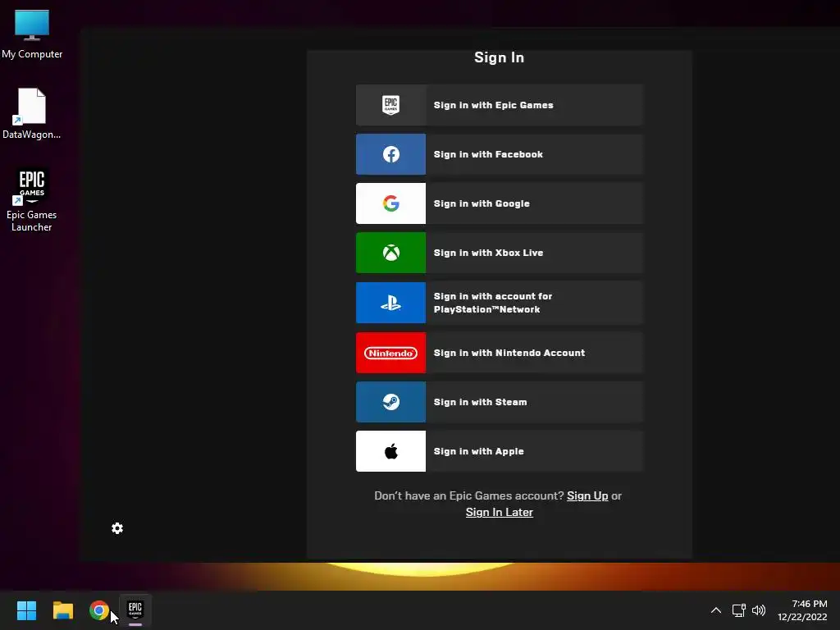Open network status tray icon

pos(739,610)
